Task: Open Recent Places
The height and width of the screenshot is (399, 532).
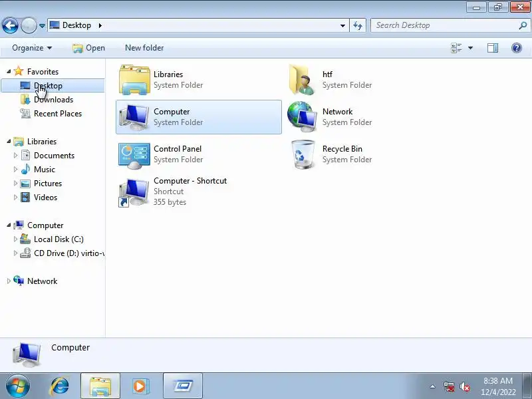Action: (x=58, y=114)
